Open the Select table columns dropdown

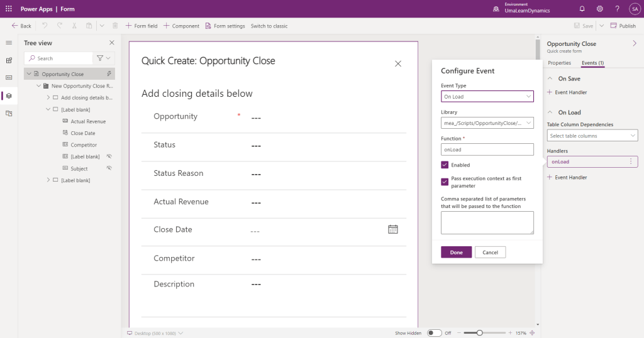coord(592,136)
